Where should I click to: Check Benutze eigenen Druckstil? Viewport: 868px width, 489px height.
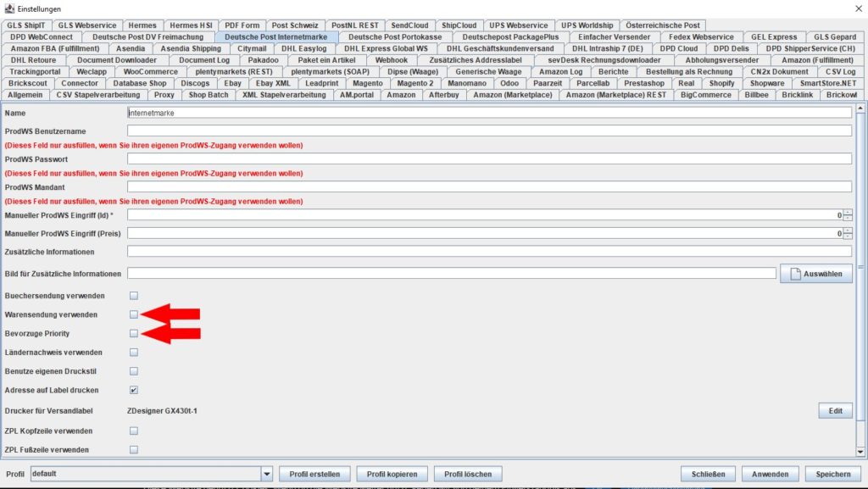click(x=134, y=371)
